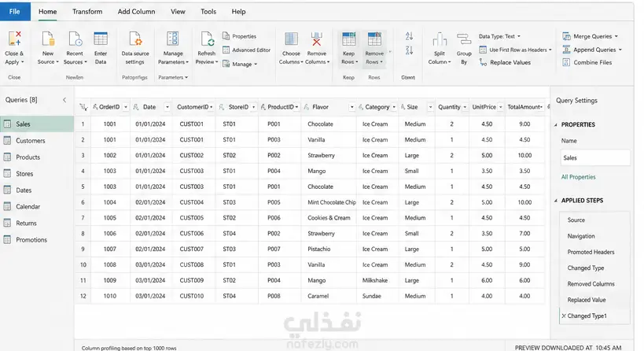Click the Close & Apply icon
This screenshot has width=644, height=351.
point(14,39)
